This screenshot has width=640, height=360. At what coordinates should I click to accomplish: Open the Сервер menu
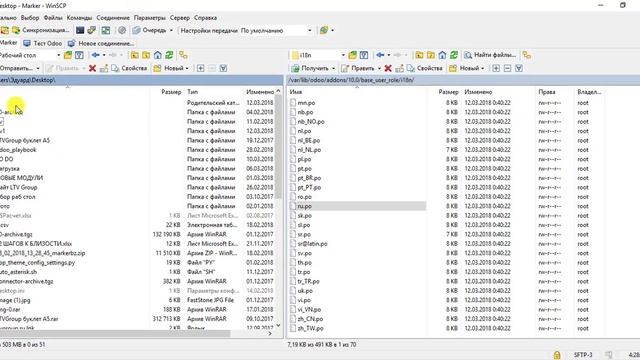[180, 18]
